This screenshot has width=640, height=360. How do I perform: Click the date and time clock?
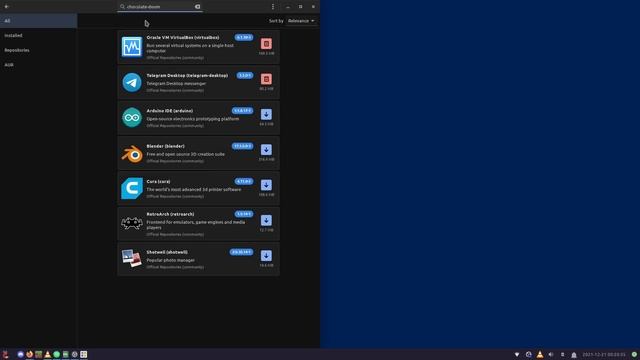click(604, 355)
